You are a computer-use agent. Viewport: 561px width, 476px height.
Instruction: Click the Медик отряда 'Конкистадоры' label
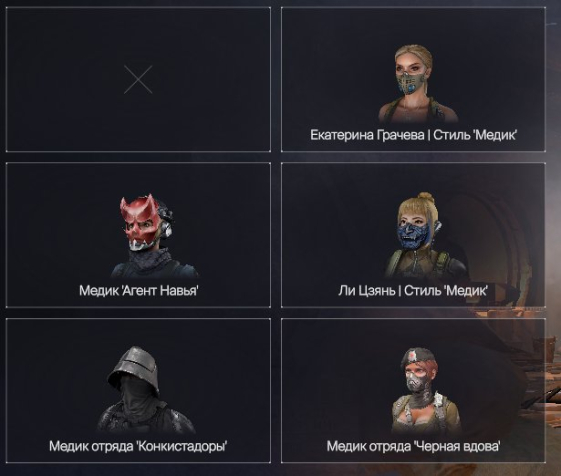tap(138, 446)
